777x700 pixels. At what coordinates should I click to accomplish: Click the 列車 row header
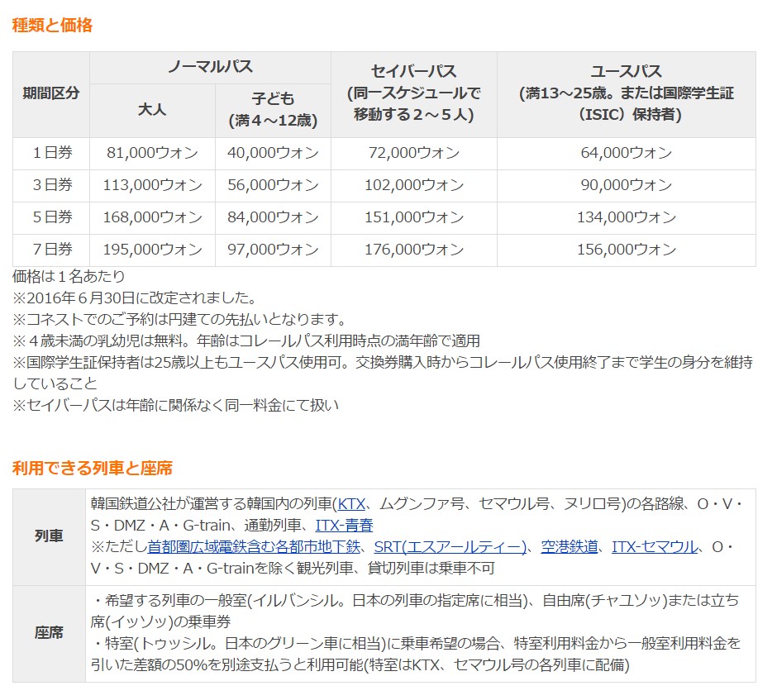[50, 536]
